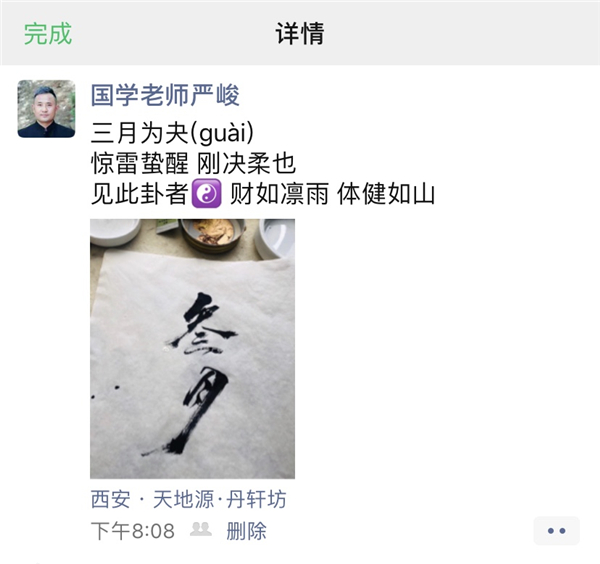The width and height of the screenshot is (600, 564).
Task: Tap 天地源 in the location link
Action: click(183, 499)
